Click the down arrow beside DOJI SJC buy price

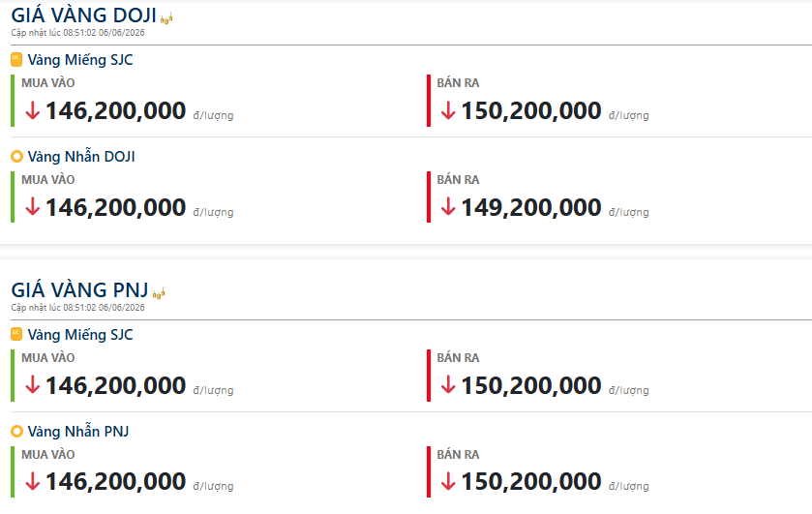coord(33,110)
